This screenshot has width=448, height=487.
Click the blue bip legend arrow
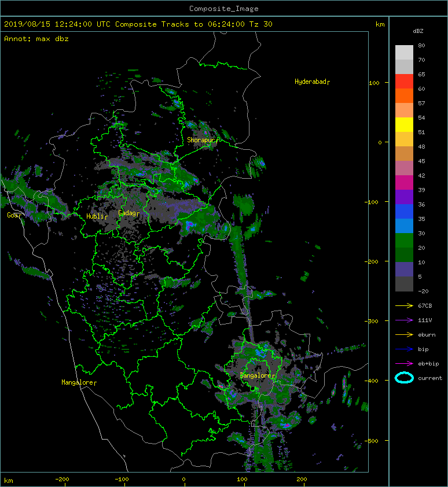pyautogui.click(x=404, y=349)
